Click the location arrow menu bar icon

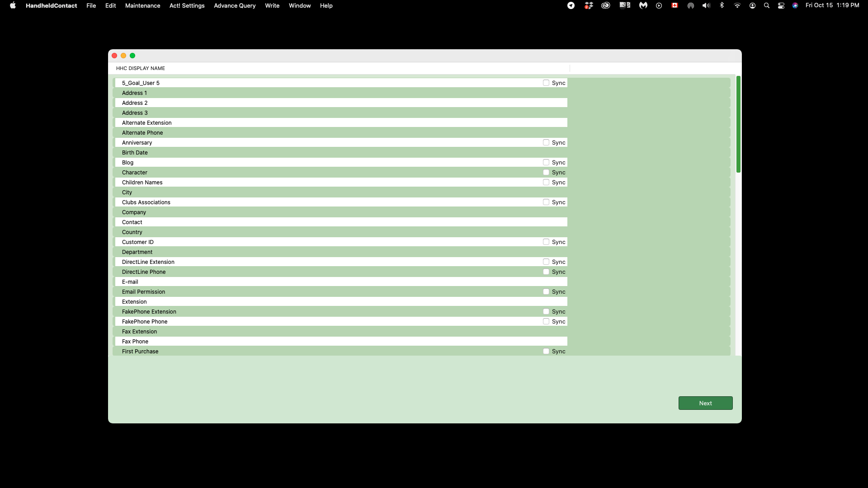tap(571, 5)
